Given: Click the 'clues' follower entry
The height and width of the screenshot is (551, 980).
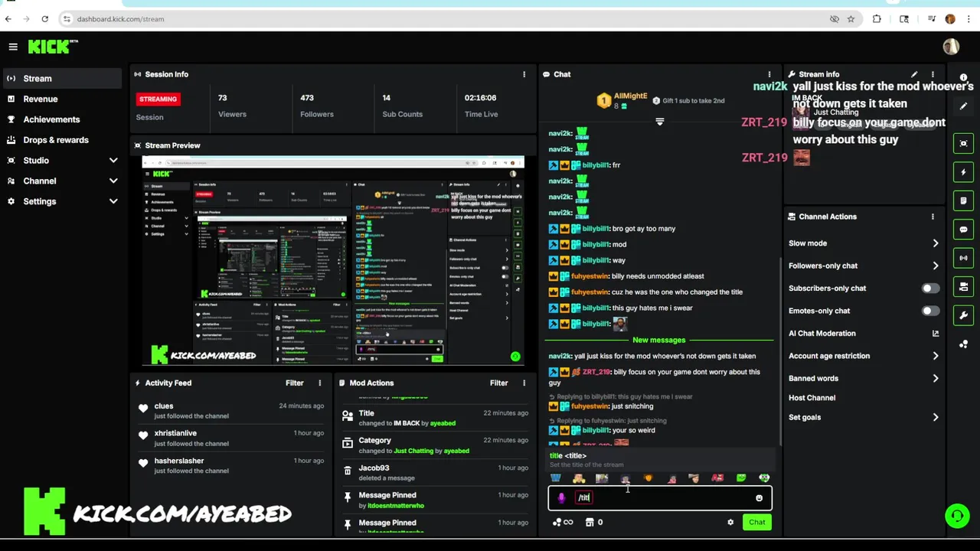Looking at the screenshot, I should tap(230, 411).
